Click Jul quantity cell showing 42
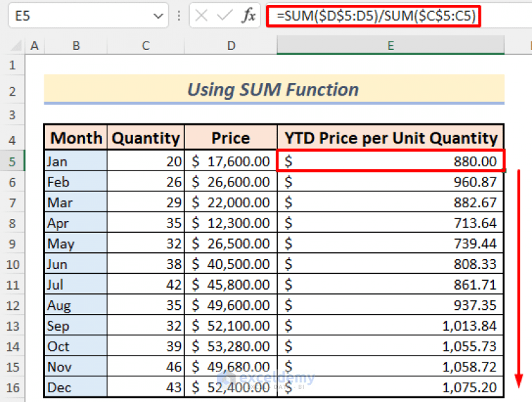Image resolution: width=532 pixels, height=402 pixels. point(146,285)
